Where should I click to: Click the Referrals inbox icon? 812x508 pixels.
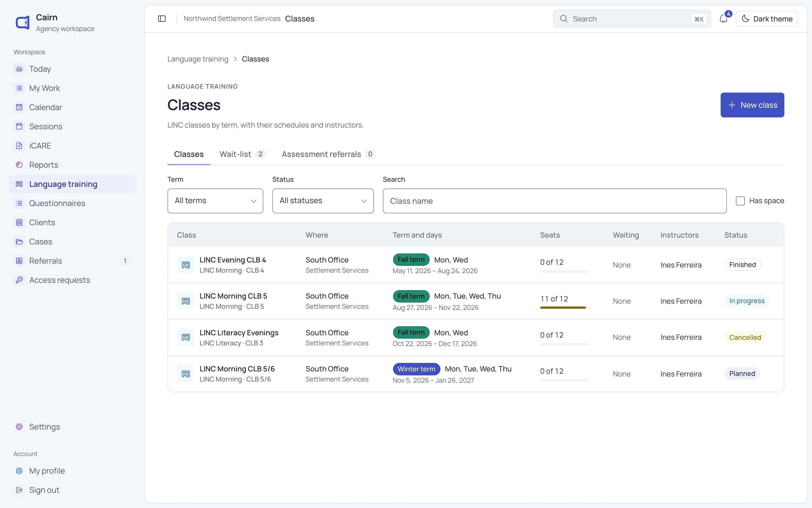19,261
